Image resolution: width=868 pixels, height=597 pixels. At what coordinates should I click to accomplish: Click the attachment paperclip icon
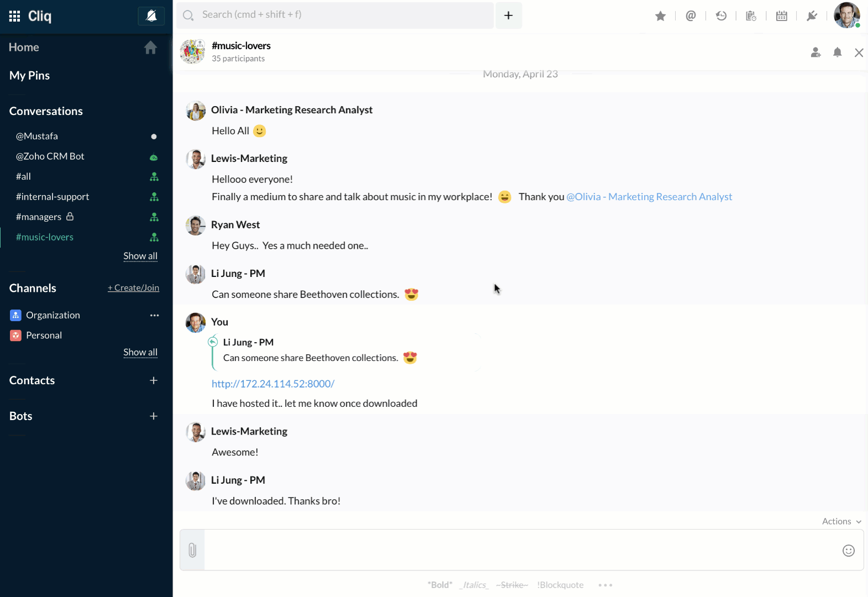(192, 550)
